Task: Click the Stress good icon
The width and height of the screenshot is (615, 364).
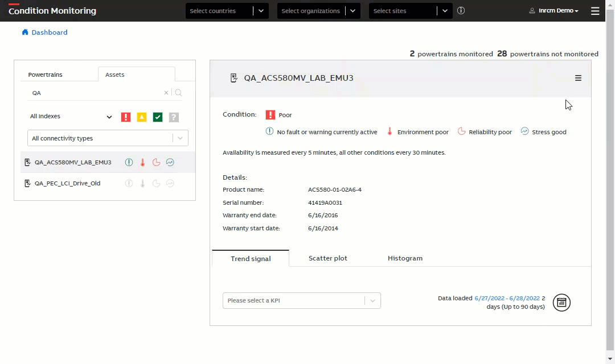Action: pos(524,131)
